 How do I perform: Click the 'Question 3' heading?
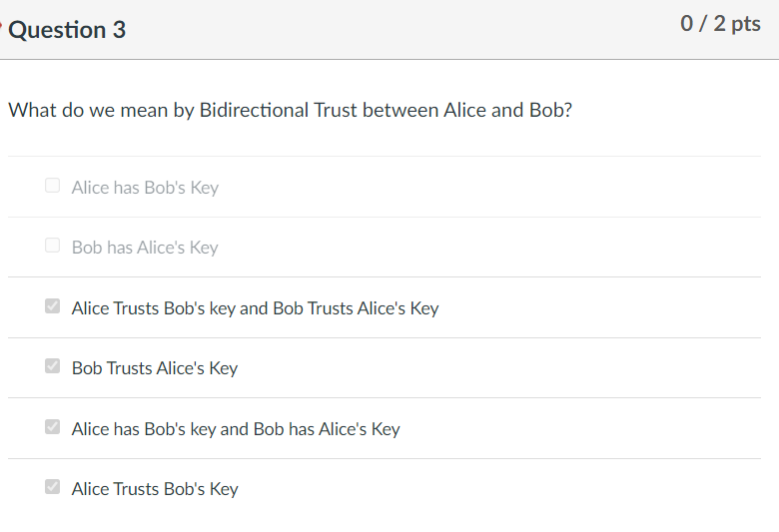point(67,30)
